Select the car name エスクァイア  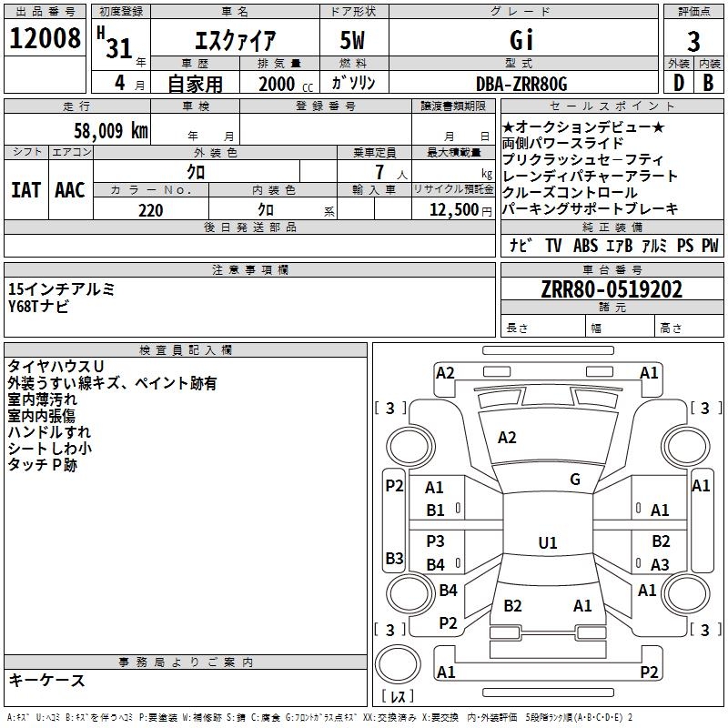(236, 40)
